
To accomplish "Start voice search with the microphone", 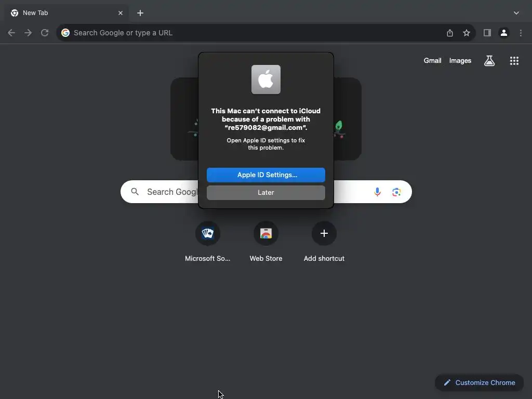I will [x=377, y=192].
